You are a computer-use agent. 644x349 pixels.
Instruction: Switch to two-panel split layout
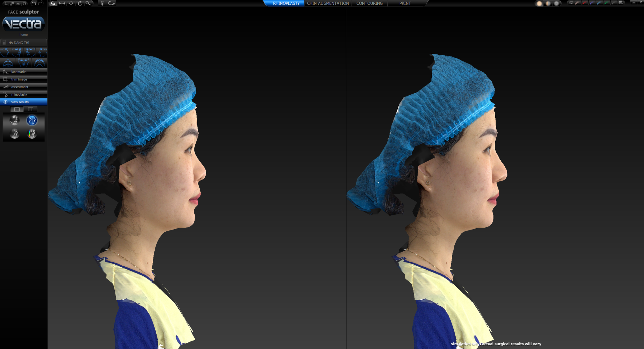tap(17, 109)
